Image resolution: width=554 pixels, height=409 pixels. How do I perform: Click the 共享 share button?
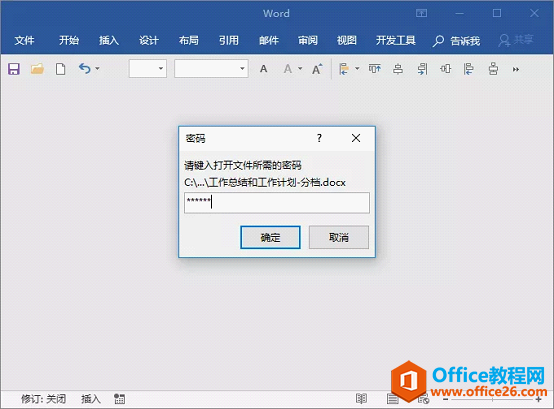[x=515, y=40]
